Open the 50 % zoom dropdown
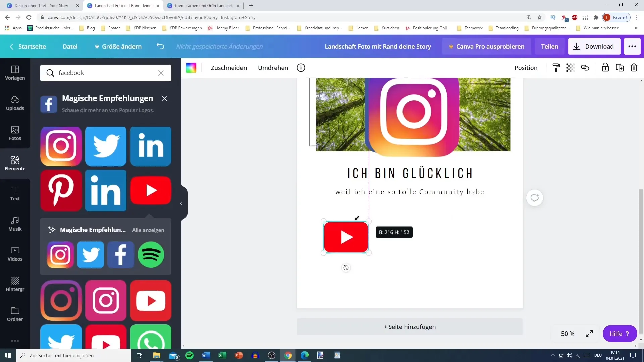Image resolution: width=644 pixels, height=362 pixels. tap(568, 334)
